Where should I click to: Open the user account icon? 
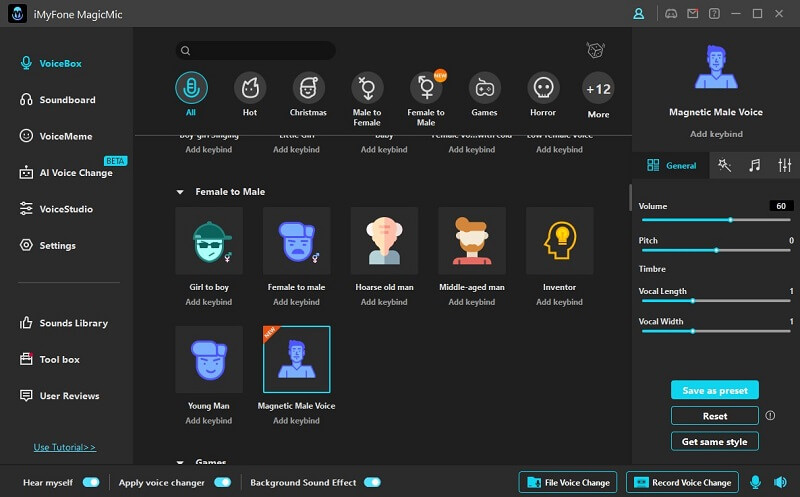(x=638, y=14)
